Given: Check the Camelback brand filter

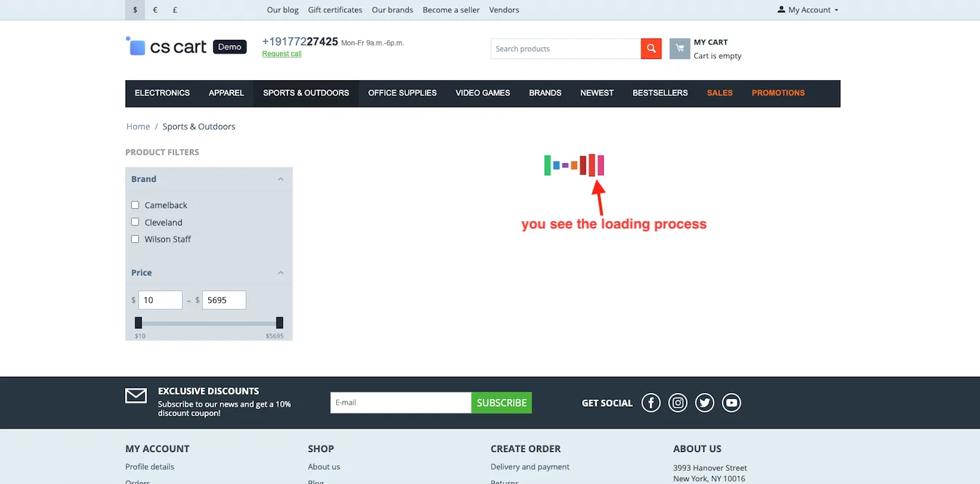Looking at the screenshot, I should coord(135,205).
